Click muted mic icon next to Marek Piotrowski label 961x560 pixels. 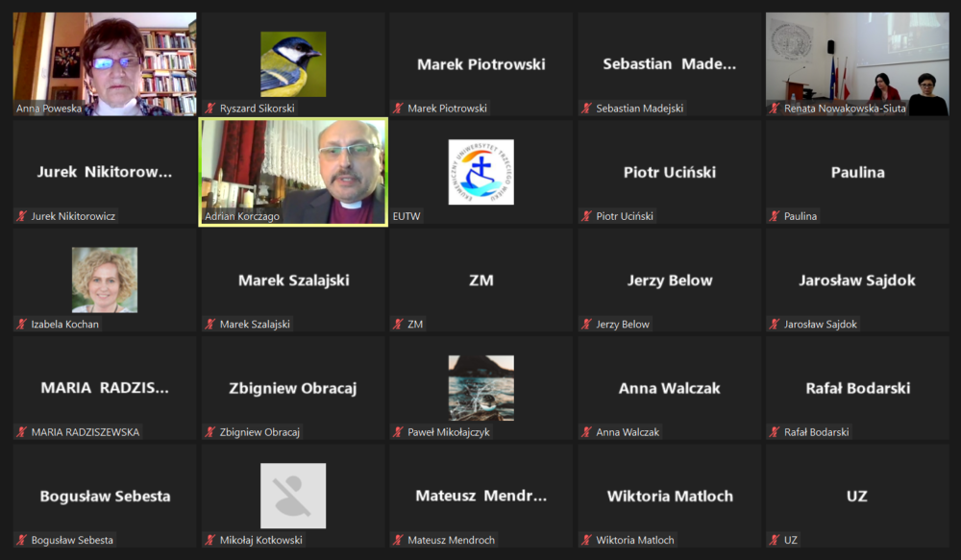[399, 109]
